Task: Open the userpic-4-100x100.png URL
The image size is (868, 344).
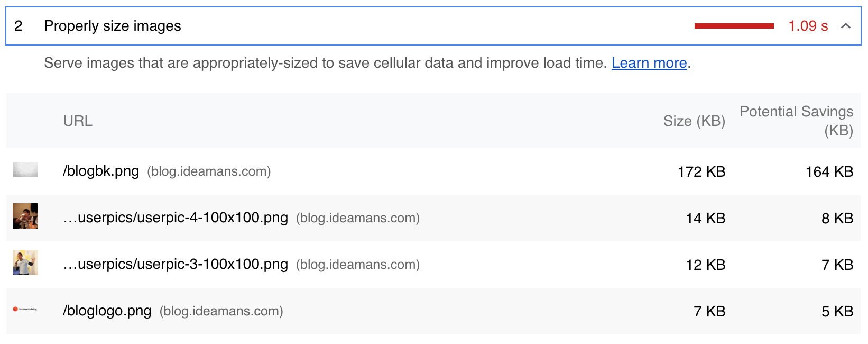Action: click(x=176, y=218)
